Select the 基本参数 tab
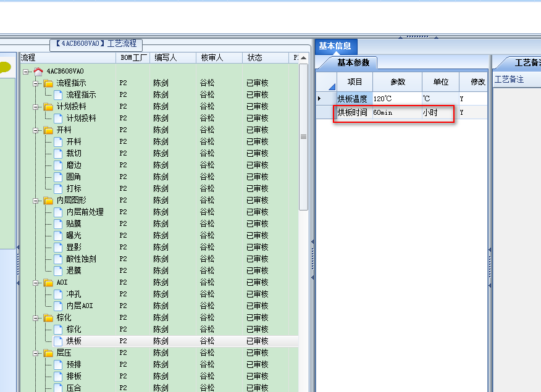This screenshot has height=392, width=541. [x=353, y=63]
